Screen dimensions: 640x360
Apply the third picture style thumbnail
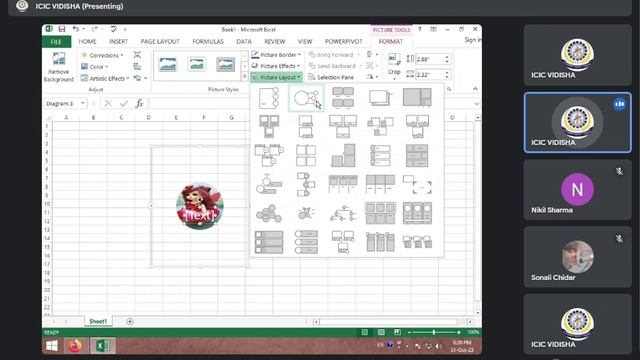225,64
